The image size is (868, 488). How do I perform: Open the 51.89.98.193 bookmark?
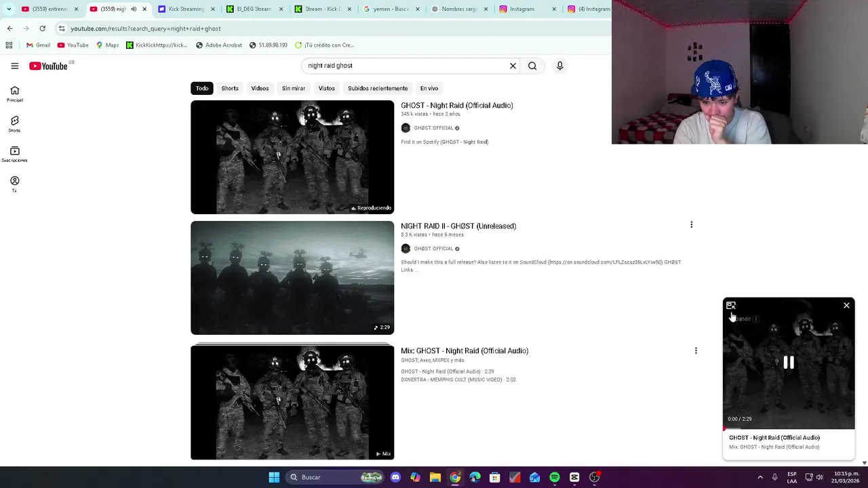tap(268, 45)
